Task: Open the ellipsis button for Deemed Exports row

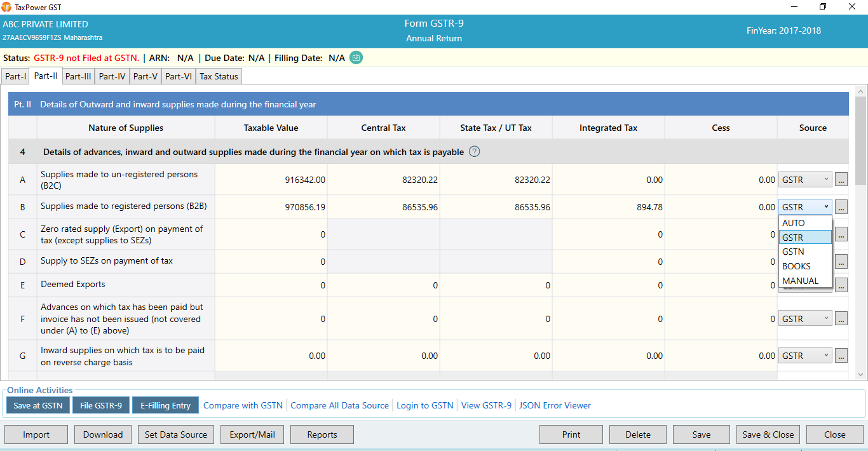Action: (841, 285)
